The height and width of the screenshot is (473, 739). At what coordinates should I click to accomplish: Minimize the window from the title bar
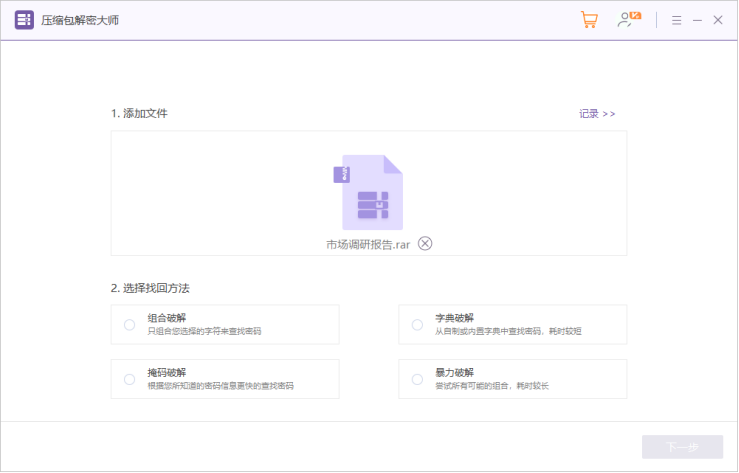(697, 20)
